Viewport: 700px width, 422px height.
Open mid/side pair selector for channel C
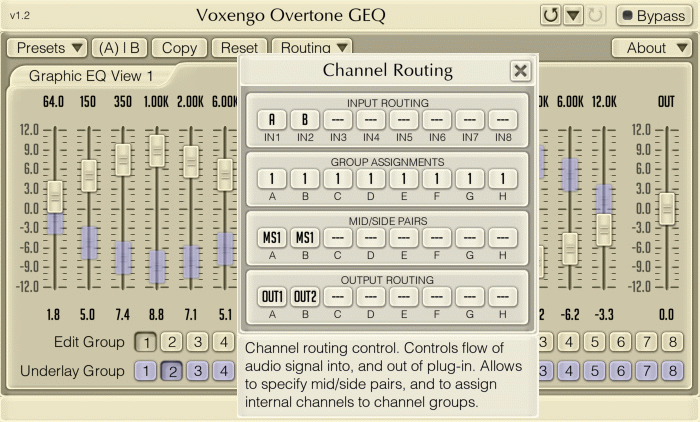point(338,238)
